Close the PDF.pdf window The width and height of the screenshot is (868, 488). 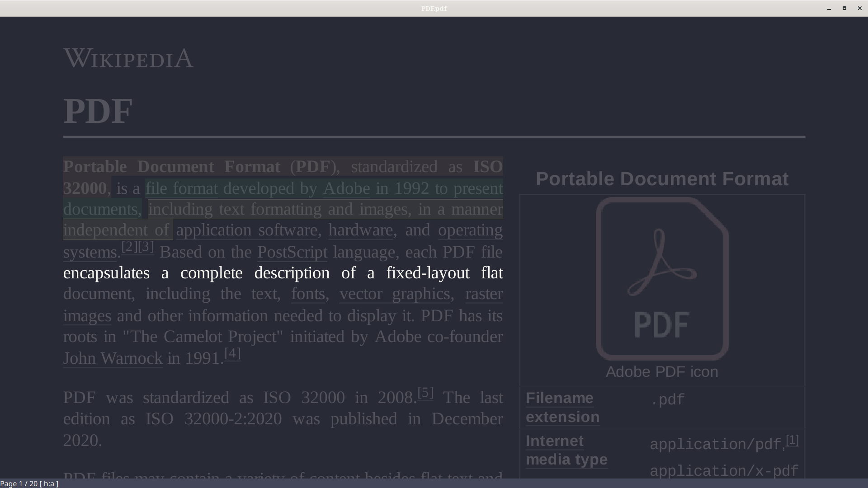pos(860,8)
